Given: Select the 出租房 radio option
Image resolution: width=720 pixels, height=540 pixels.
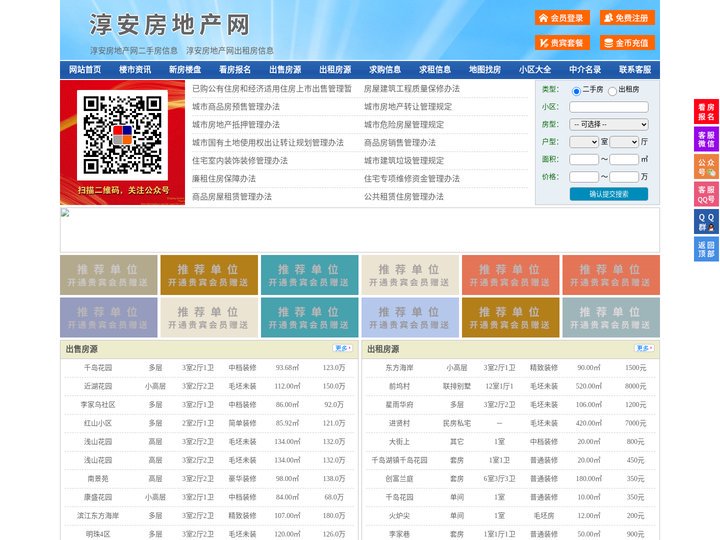Looking at the screenshot, I should 612,91.
